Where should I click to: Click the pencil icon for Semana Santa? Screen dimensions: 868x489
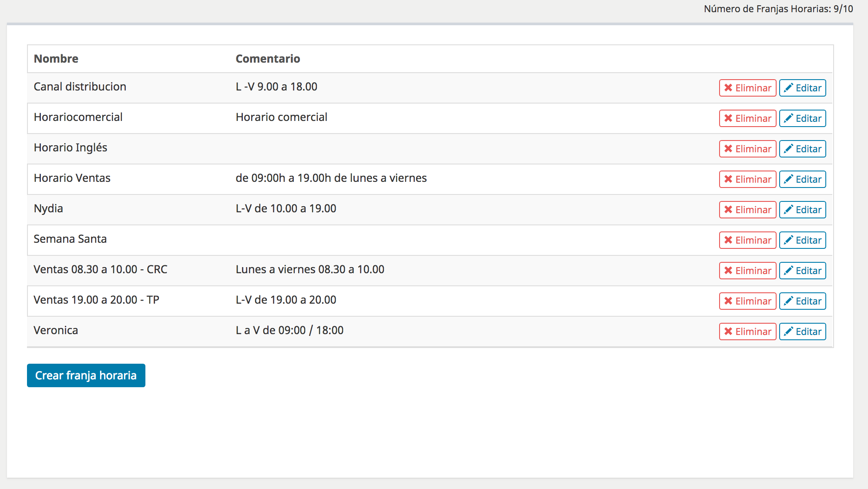tap(788, 240)
